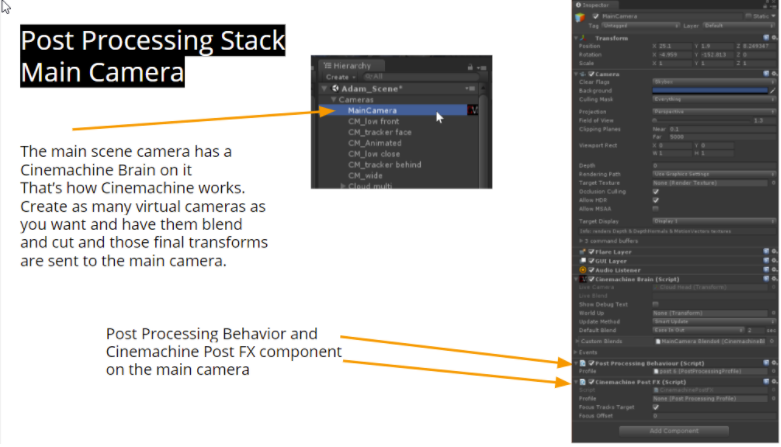
Task: Click the Background color eyedropper icon
Action: [772, 92]
